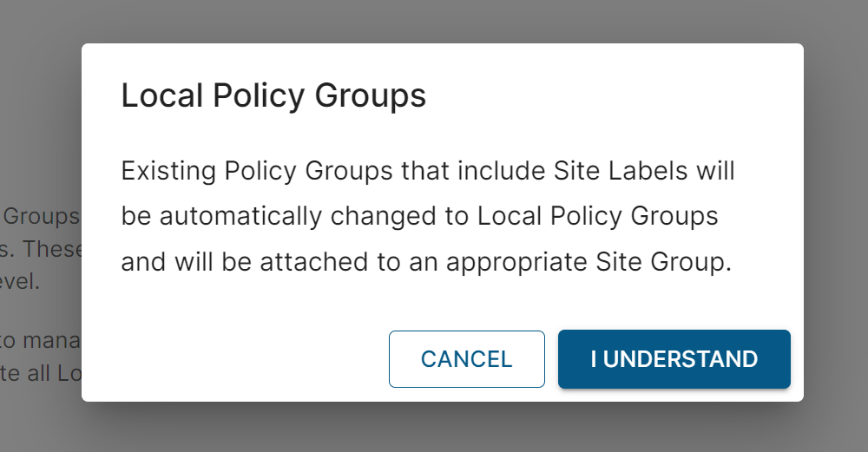Click the background text fragment to mana
This screenshot has height=452, width=868.
pos(40,341)
